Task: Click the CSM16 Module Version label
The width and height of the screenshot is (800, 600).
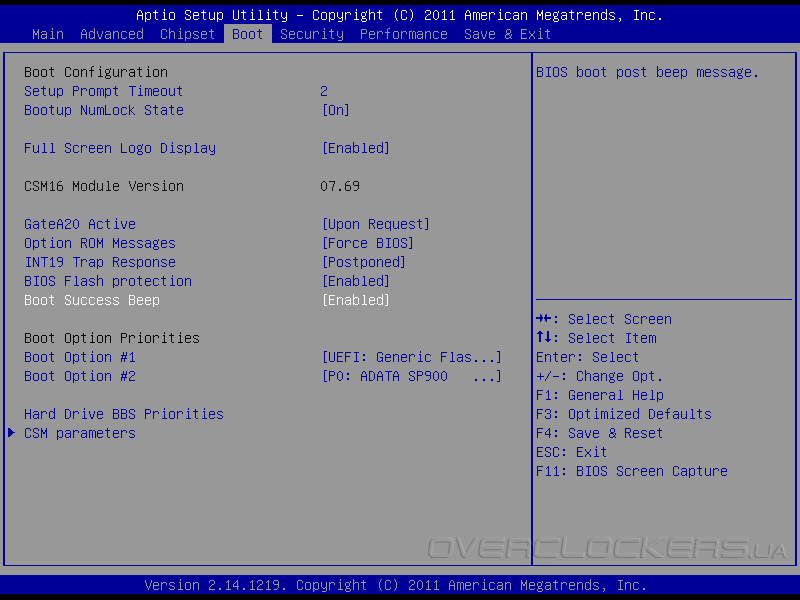Action: [104, 186]
